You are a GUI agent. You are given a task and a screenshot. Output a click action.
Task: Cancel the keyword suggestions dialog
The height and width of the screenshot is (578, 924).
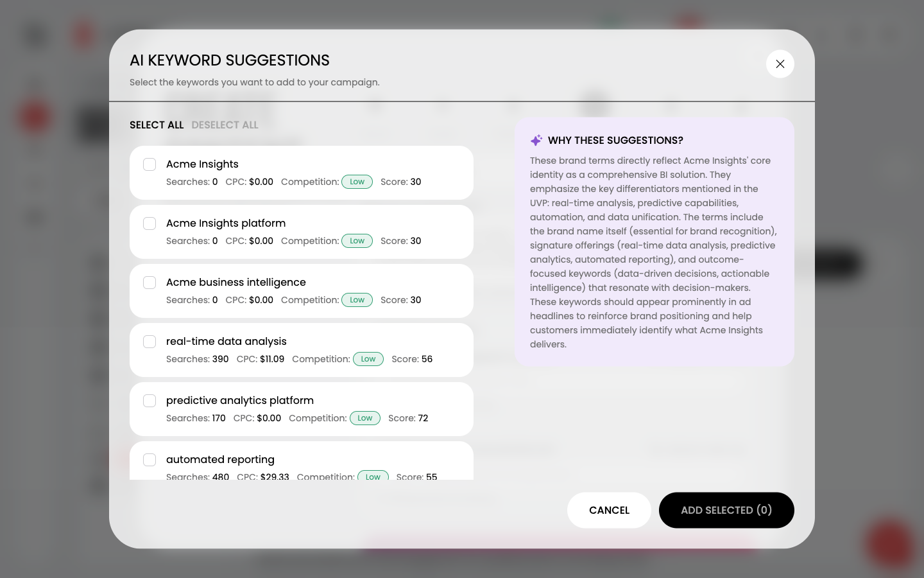pos(609,511)
